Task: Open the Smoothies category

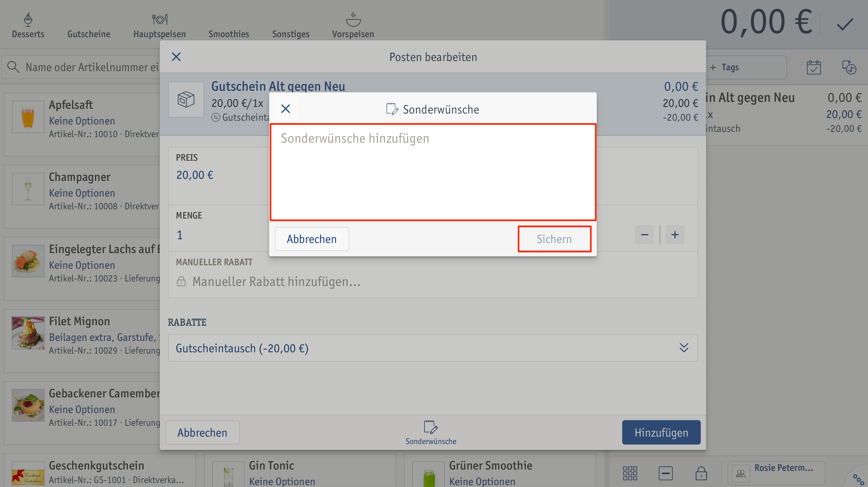Action: pos(229,34)
